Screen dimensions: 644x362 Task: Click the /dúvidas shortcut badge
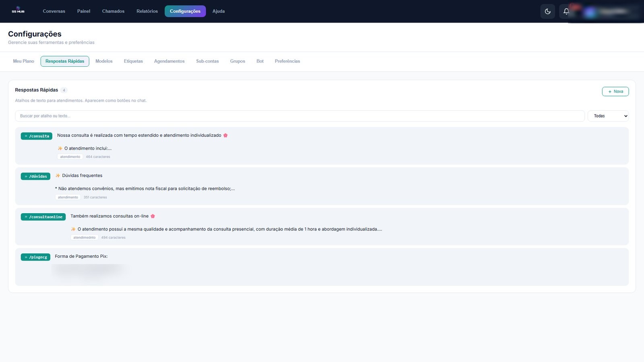click(x=35, y=176)
